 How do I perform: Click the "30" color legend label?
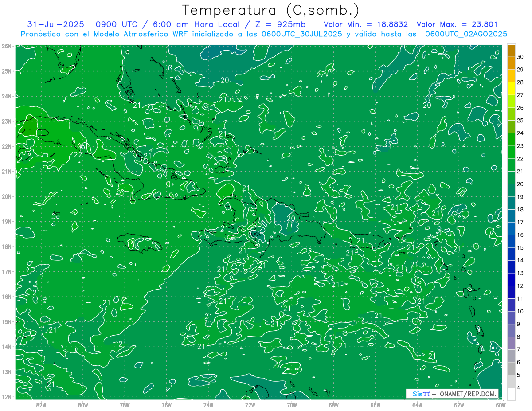click(x=520, y=57)
